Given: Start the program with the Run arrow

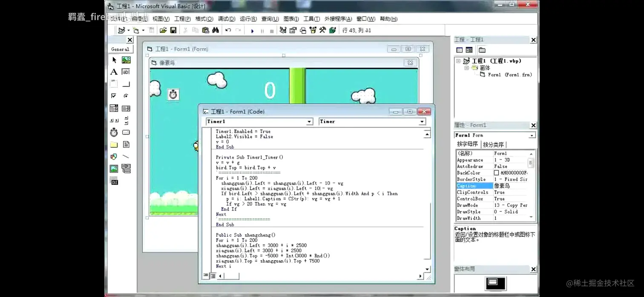Looking at the screenshot, I should click(x=252, y=31).
